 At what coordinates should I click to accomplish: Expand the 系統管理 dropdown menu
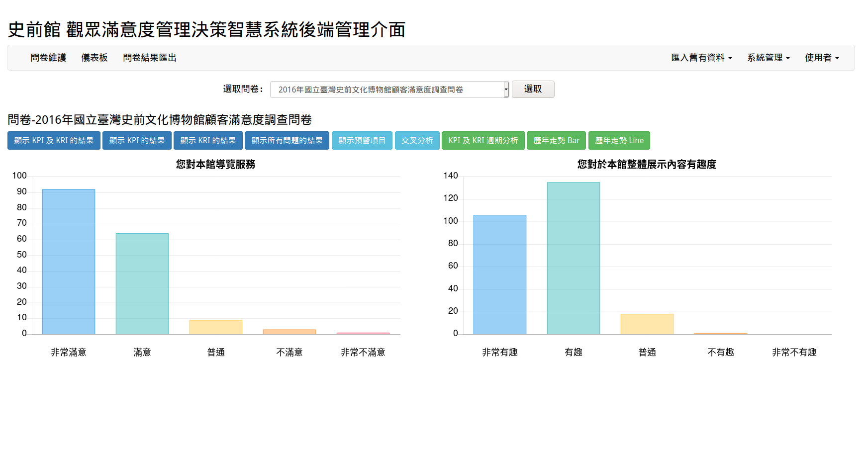tap(769, 58)
